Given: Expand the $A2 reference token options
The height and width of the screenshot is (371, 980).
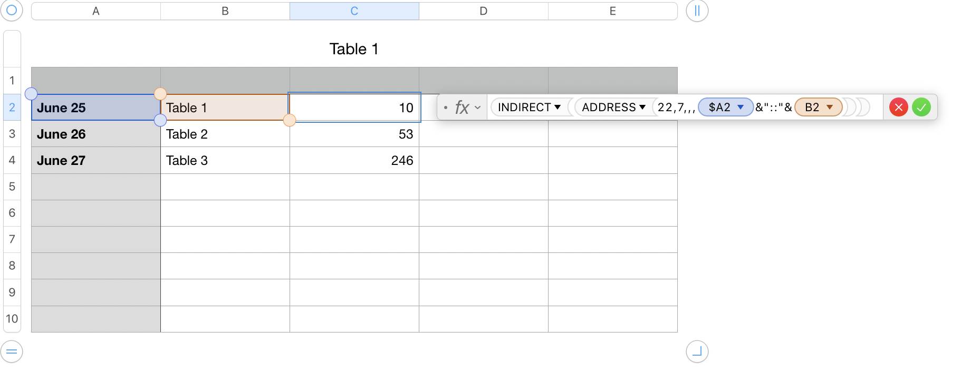Looking at the screenshot, I should (x=741, y=108).
